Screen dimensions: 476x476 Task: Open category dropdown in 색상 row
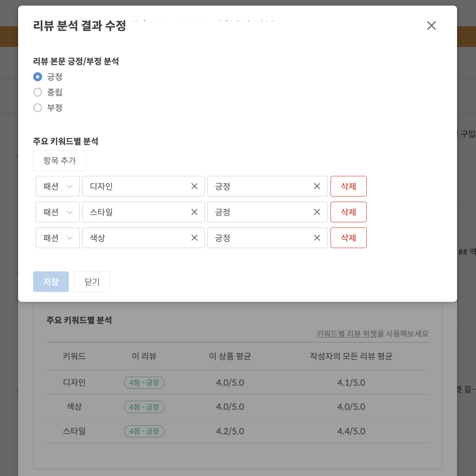point(58,238)
